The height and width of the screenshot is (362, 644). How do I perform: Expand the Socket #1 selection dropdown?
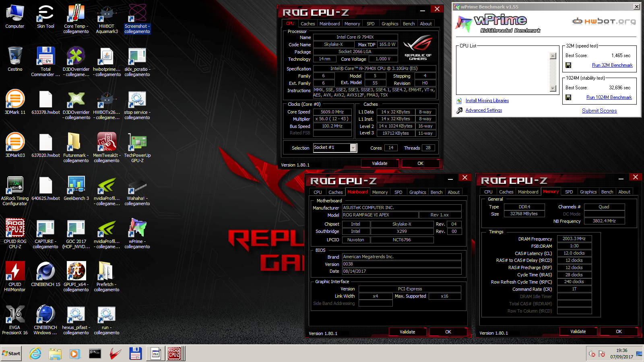(353, 148)
